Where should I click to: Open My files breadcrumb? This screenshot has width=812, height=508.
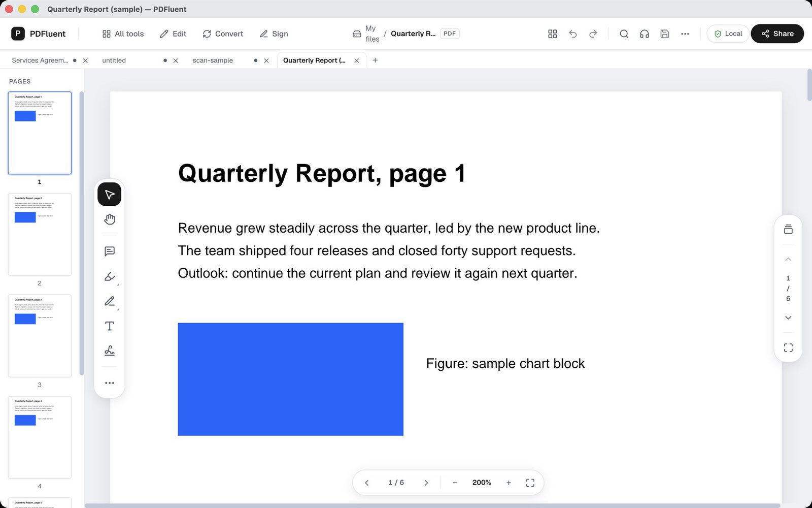(366, 34)
